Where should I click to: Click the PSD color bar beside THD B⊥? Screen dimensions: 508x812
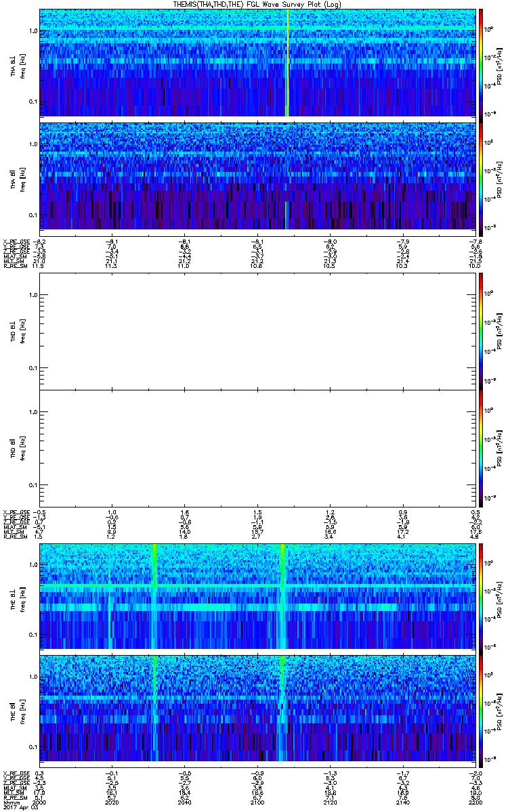click(481, 330)
